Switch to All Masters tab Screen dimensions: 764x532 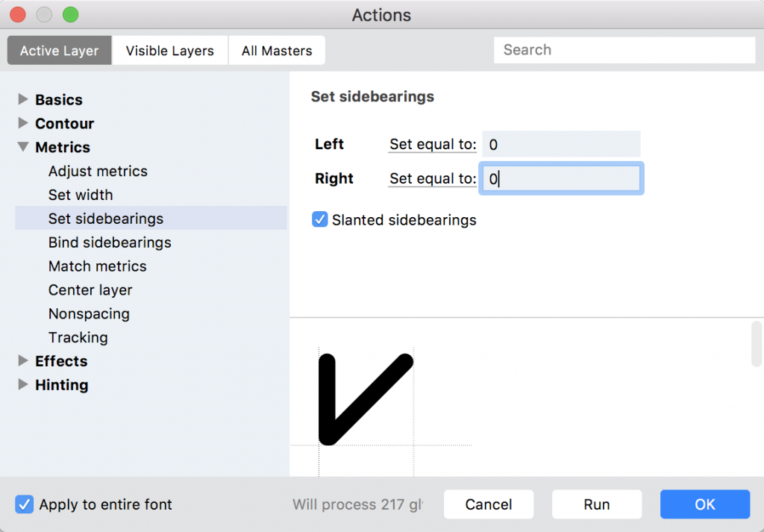[x=277, y=51]
